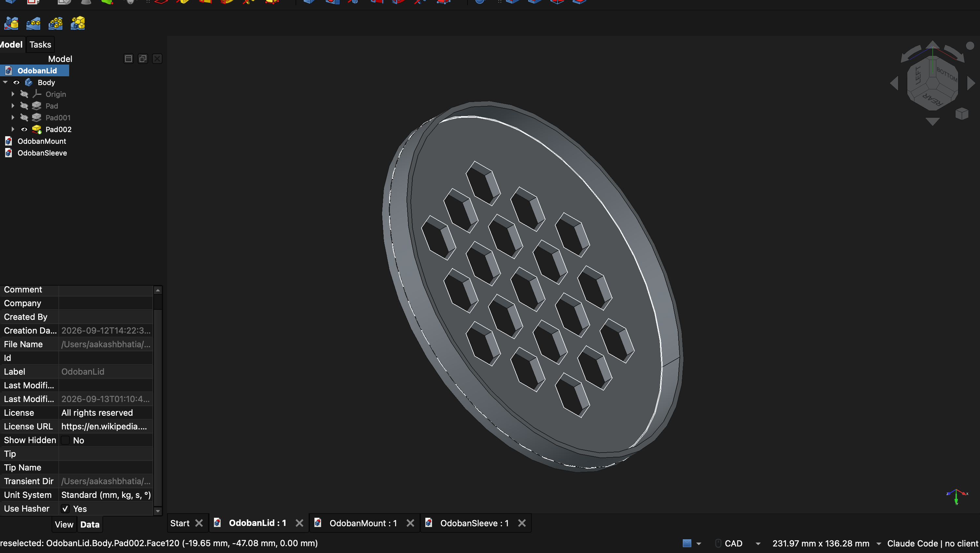Image resolution: width=980 pixels, height=553 pixels.
Task: Close the OdobanSleeve : 1 tab
Action: tap(522, 523)
